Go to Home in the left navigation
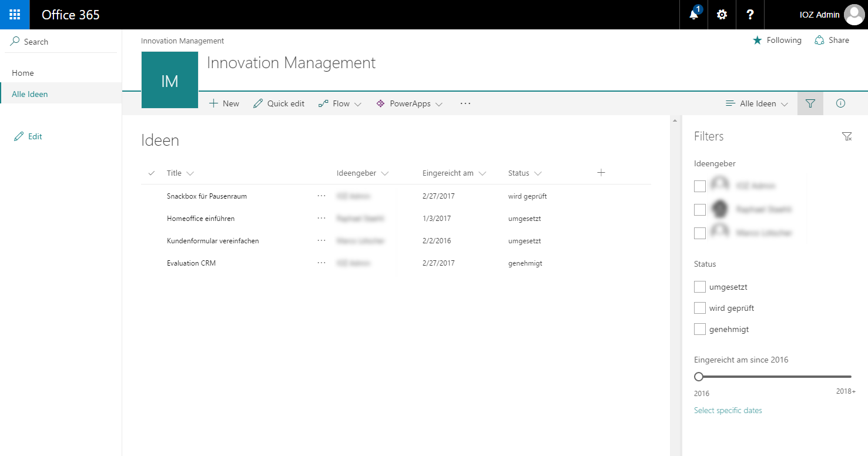Image resolution: width=868 pixels, height=456 pixels. click(x=23, y=73)
